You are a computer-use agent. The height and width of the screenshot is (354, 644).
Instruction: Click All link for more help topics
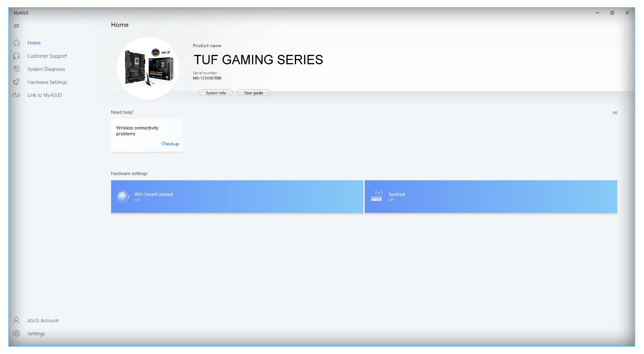pyautogui.click(x=615, y=112)
